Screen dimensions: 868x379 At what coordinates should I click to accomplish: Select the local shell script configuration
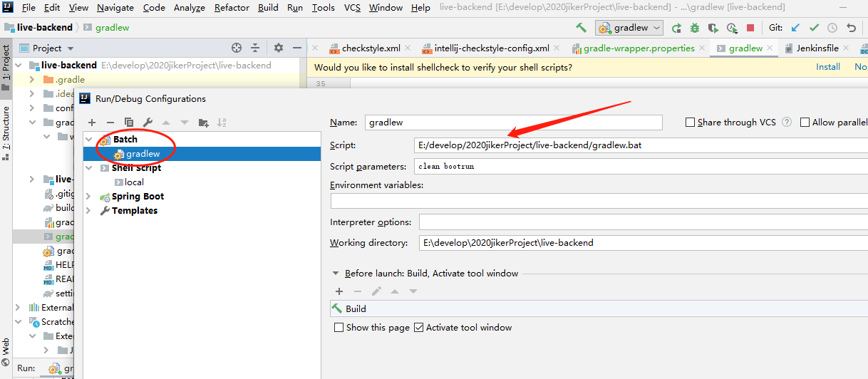[134, 182]
